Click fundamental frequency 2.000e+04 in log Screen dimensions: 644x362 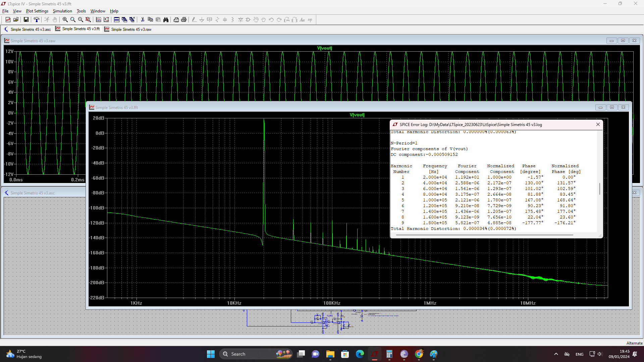pos(435,177)
